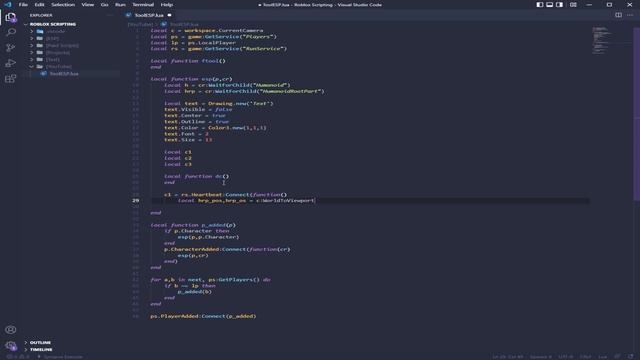
Task: Click line number 29 in the gutter
Action: (136, 200)
